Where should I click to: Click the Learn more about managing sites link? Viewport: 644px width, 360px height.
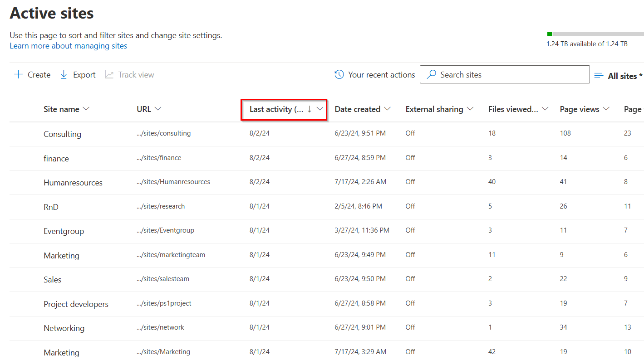tap(68, 45)
